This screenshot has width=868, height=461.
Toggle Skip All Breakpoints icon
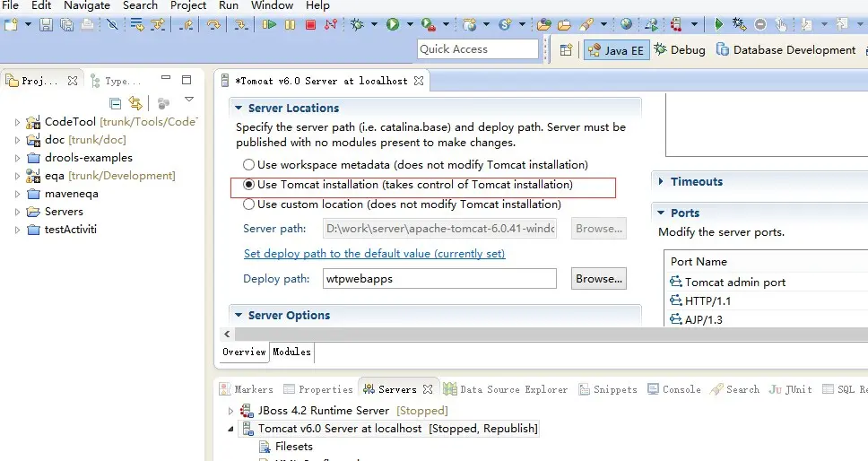pyautogui.click(x=112, y=24)
